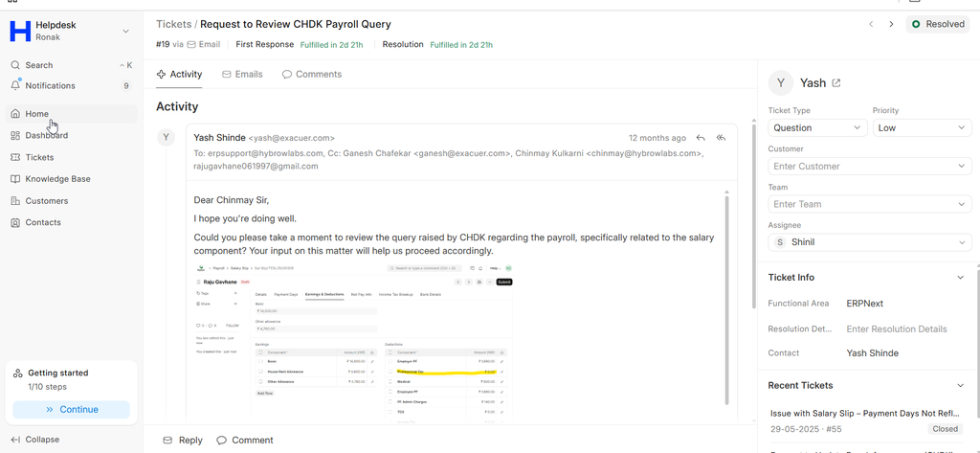Switch to the Comments tab
Viewport: 980px width, 453px height.
tap(312, 75)
